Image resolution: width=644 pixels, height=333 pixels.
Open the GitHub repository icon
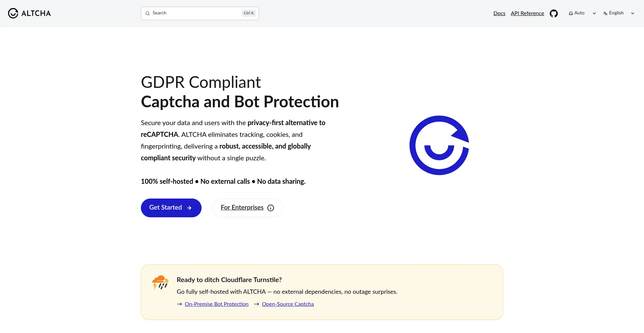pyautogui.click(x=554, y=13)
